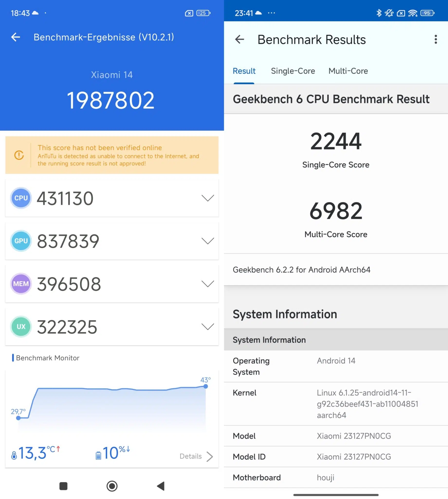Open the Geekbench overflow menu
Image resolution: width=448 pixels, height=499 pixels.
pyautogui.click(x=435, y=39)
